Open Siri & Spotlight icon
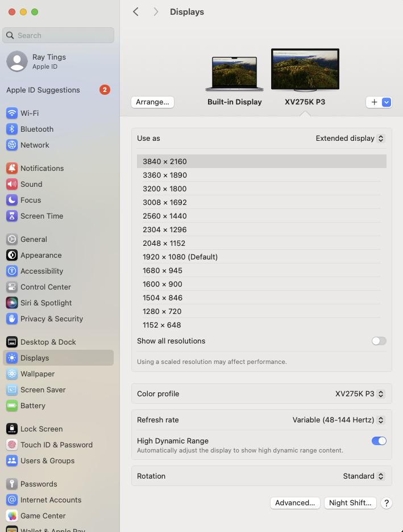This screenshot has width=403, height=532. coord(12,303)
